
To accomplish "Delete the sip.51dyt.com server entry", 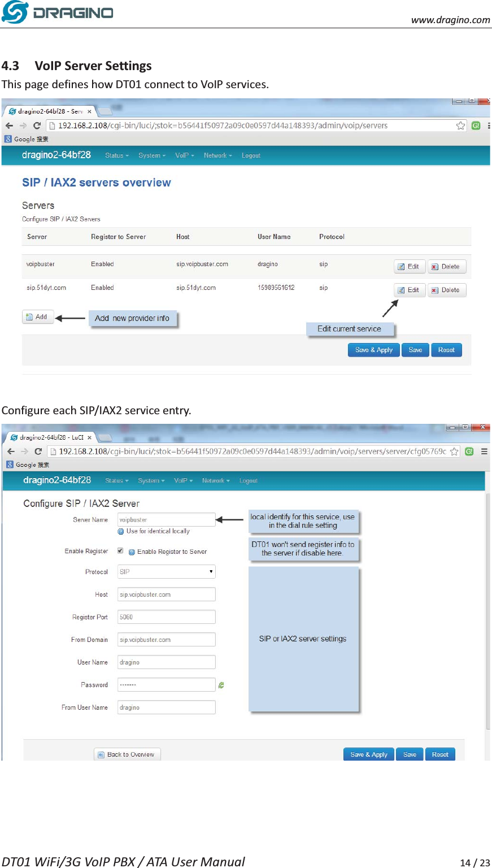I will tap(447, 290).
